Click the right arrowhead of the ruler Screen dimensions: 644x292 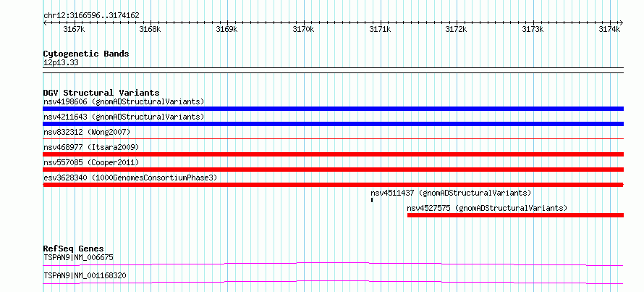[622, 23]
